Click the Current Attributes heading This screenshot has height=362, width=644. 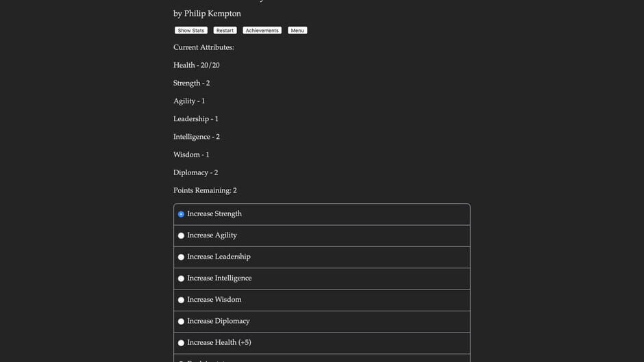click(203, 48)
